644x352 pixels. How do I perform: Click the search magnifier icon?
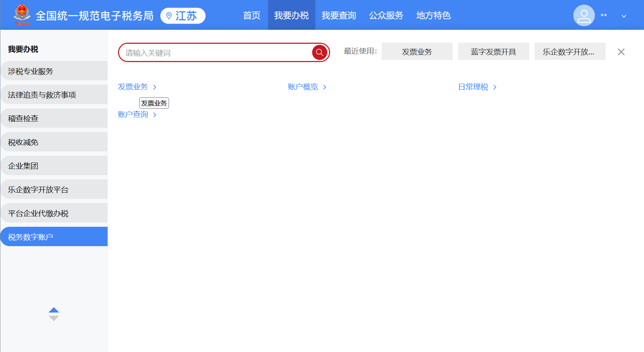point(319,52)
